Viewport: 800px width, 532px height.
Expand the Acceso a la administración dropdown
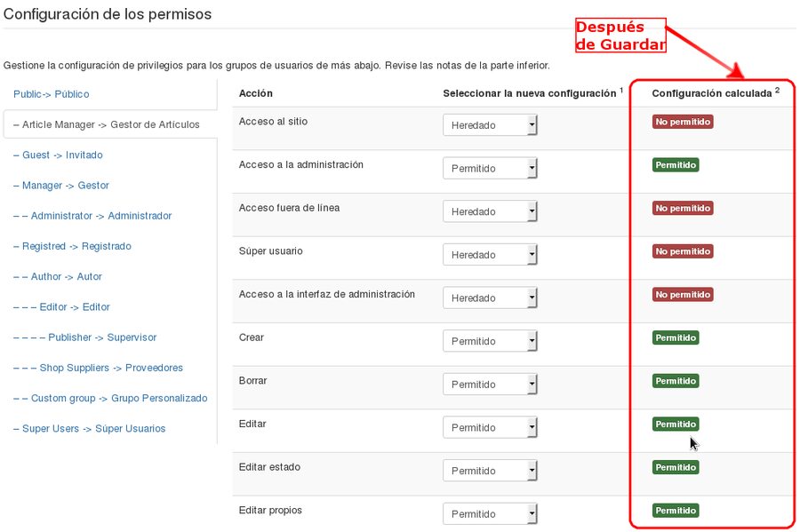pos(491,169)
